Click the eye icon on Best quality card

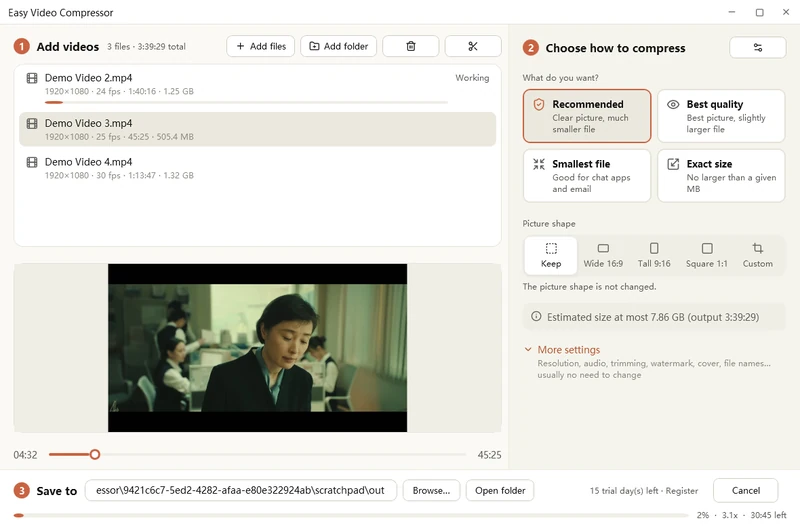click(673, 105)
